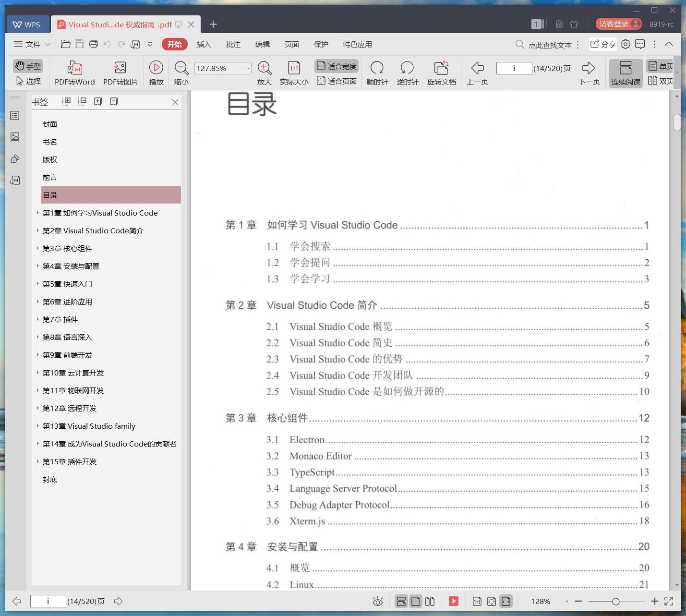This screenshot has width=686, height=616.
Task: Open a new tab with the plus button
Action: pos(214,24)
